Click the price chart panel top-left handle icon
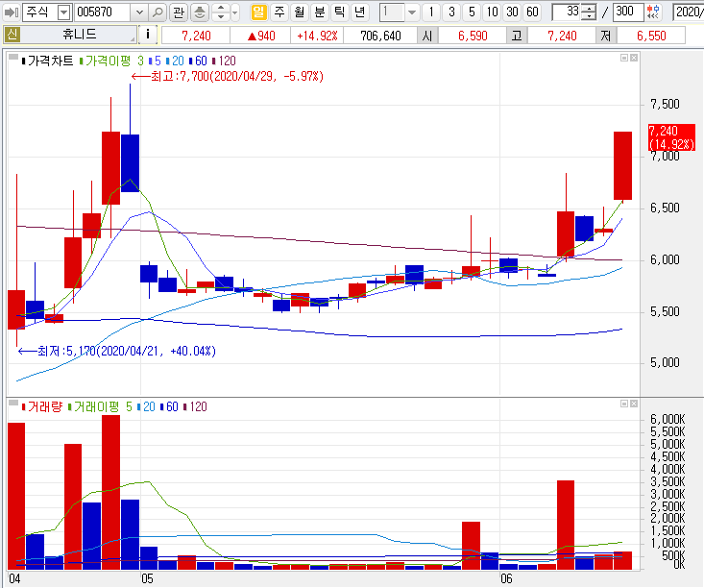 tap(13, 57)
